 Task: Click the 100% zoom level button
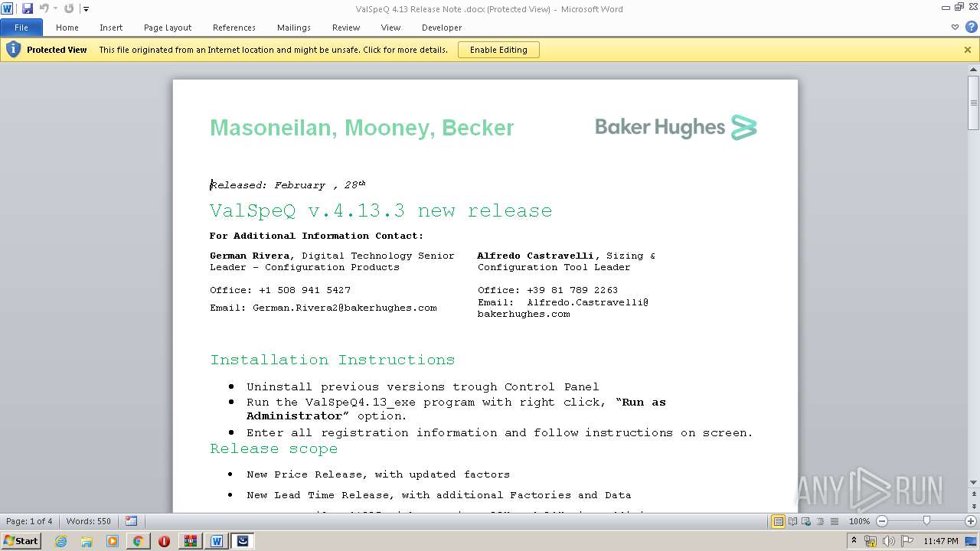click(859, 521)
